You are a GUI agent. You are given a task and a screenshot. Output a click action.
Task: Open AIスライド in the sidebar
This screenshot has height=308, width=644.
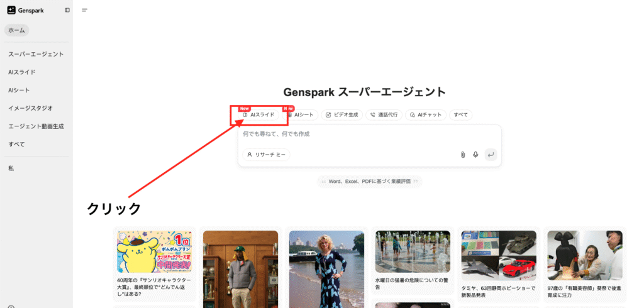pyautogui.click(x=22, y=72)
